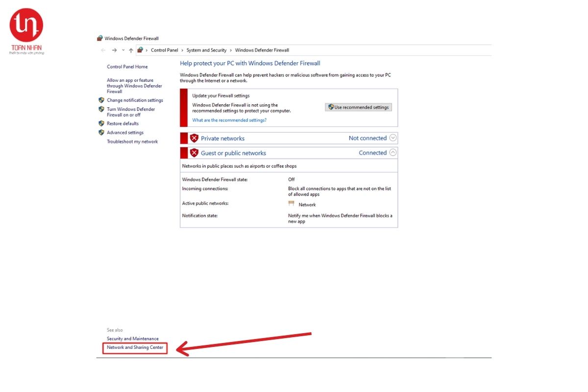Screen dimensions: 588x392
Task: Click the Not connected status text
Action: (367, 138)
